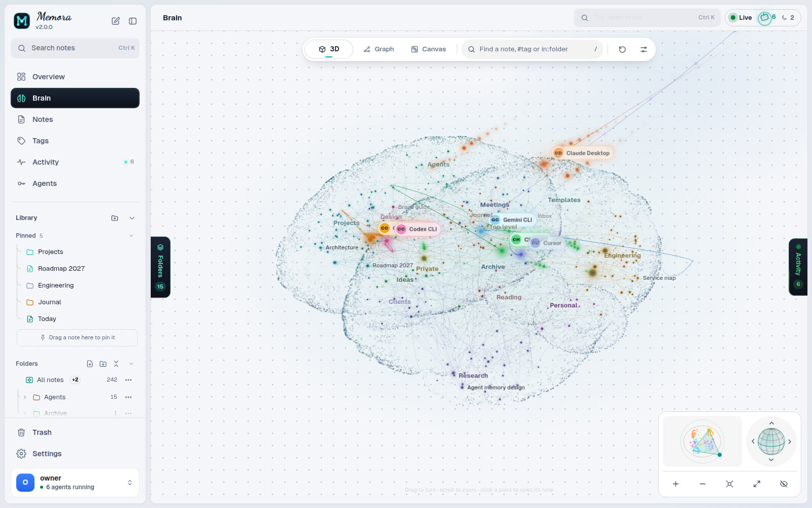Hide the navigator with the eye-off icon
The image size is (812, 508).
[784, 484]
